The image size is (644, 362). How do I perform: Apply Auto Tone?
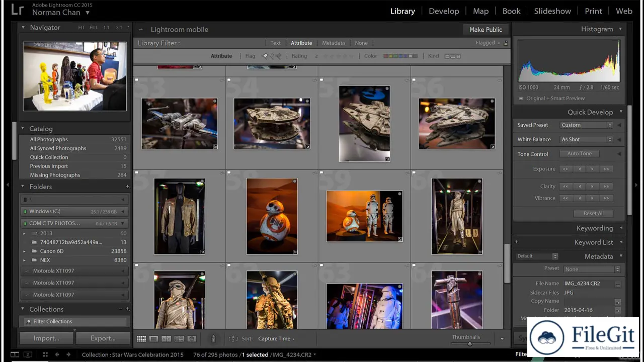coord(580,154)
